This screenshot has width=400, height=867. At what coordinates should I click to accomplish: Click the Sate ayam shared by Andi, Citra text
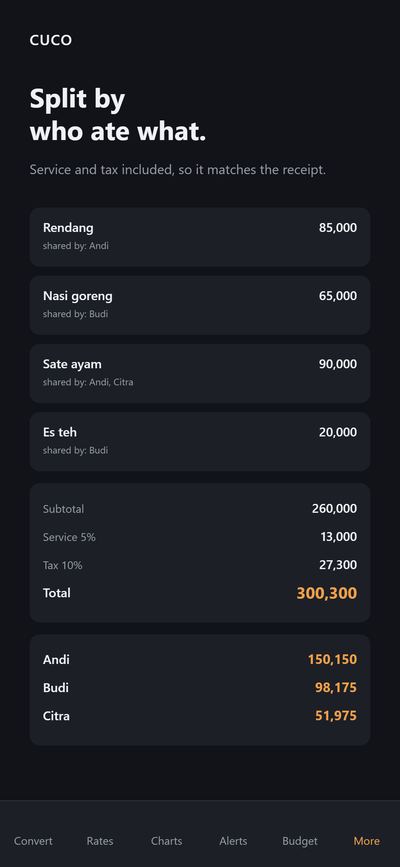tap(88, 382)
